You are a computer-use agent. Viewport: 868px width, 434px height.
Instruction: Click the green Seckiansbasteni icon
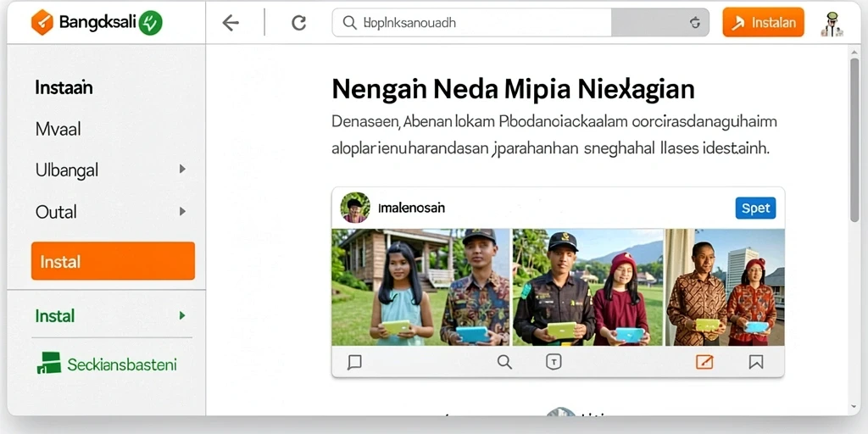pyautogui.click(x=48, y=363)
